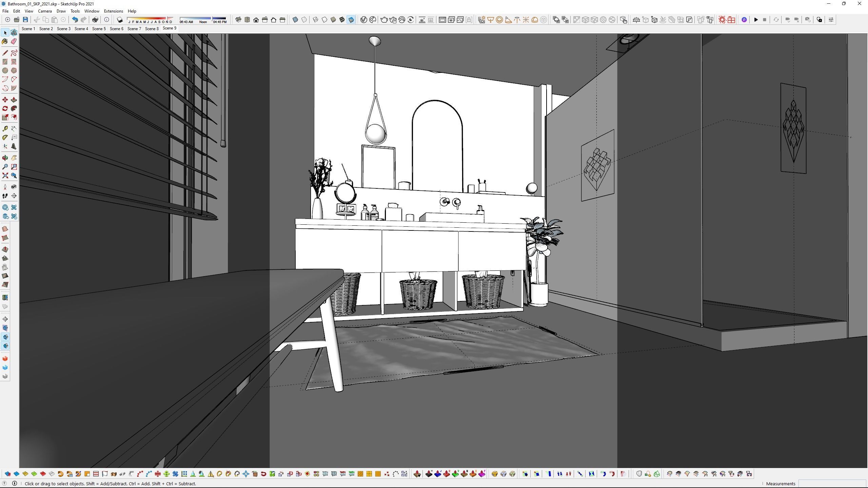Click the purple circular extension icon

744,20
